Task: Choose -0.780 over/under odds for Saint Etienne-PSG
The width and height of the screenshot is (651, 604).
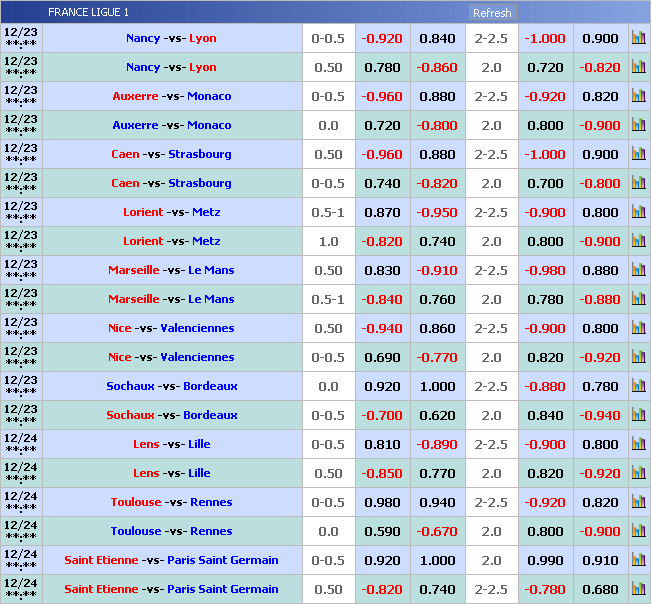Action: (545, 589)
